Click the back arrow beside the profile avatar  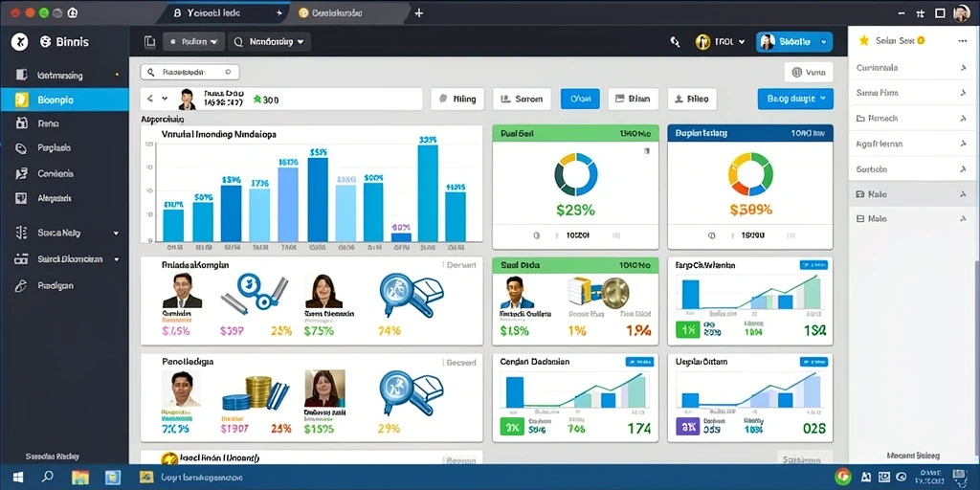(x=150, y=99)
